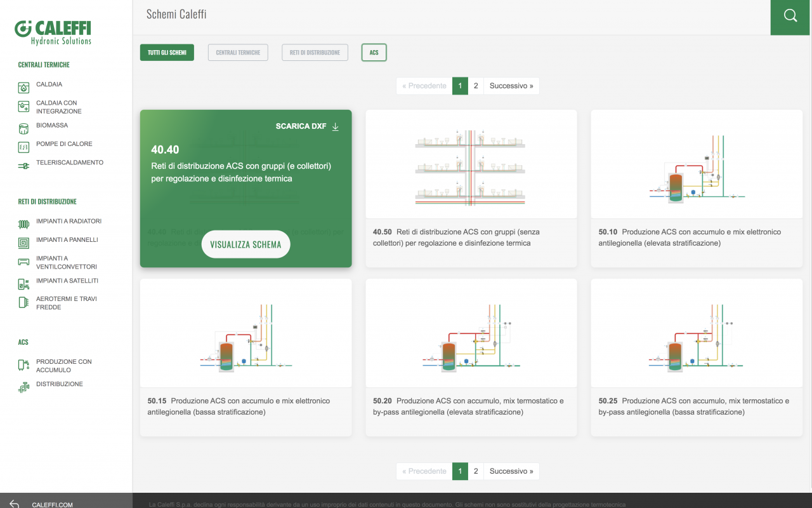
Task: Toggle the ACS filter tab
Action: [x=374, y=53]
